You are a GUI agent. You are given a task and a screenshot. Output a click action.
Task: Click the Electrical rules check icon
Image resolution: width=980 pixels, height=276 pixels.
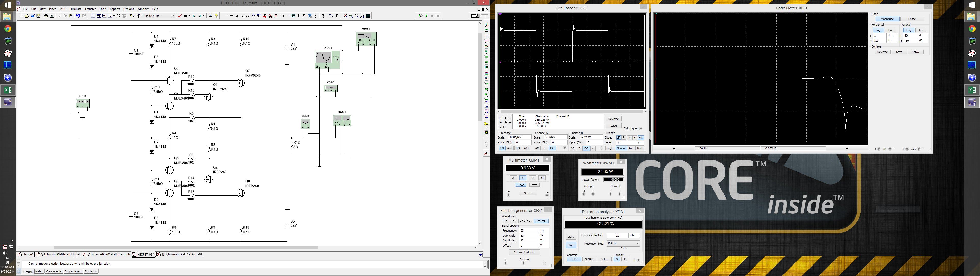180,16
